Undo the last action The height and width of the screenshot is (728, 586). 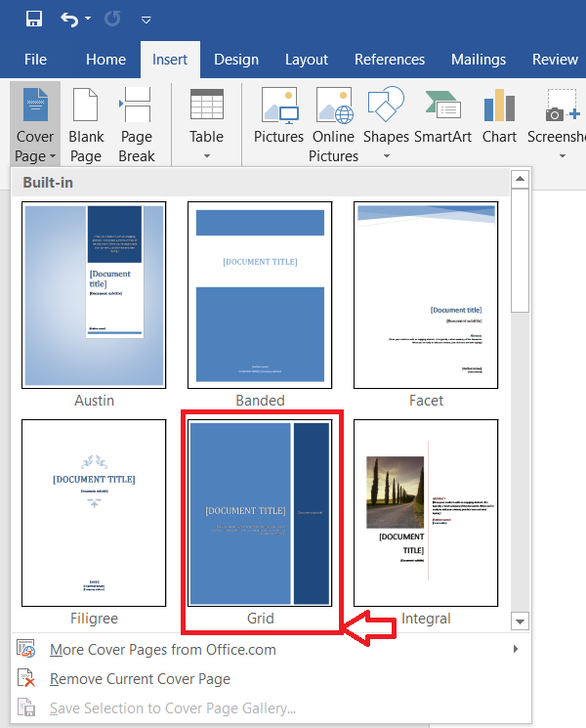[x=69, y=20]
